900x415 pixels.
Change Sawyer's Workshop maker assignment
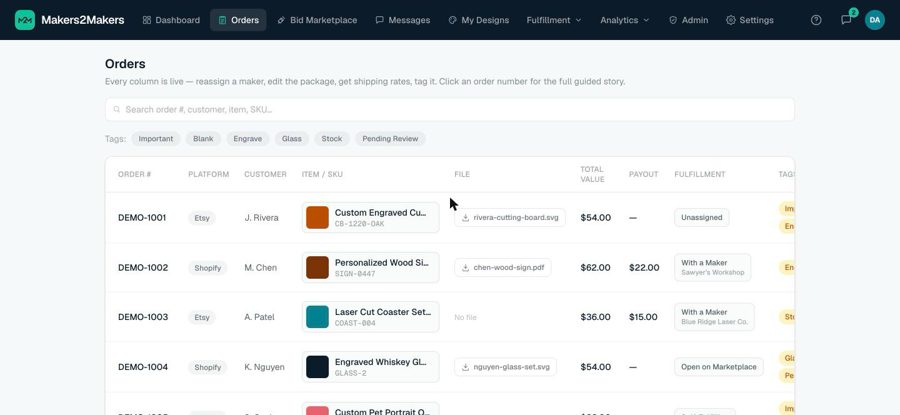[x=712, y=267]
